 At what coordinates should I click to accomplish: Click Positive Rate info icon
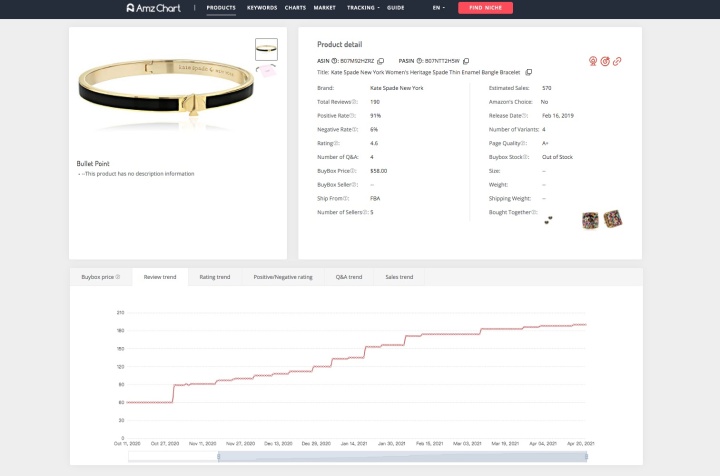353,116
